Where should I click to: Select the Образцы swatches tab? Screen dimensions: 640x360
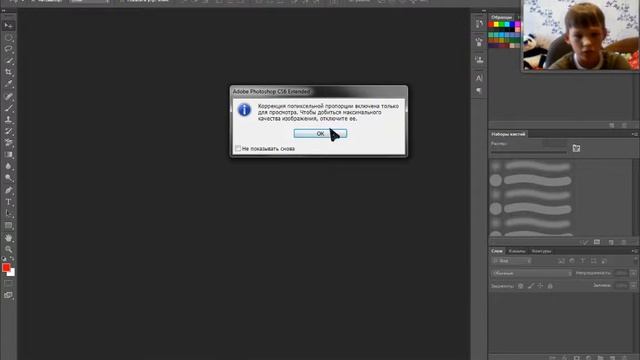point(502,17)
